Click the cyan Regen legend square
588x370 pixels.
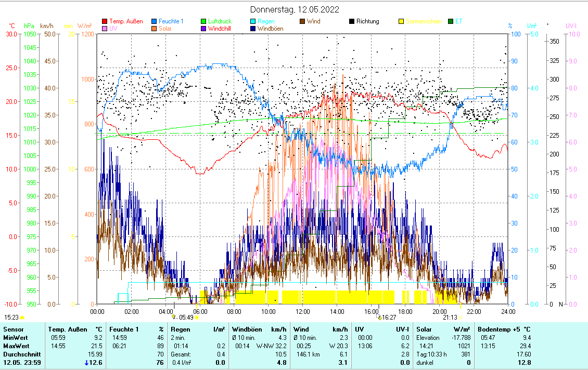coord(253,22)
